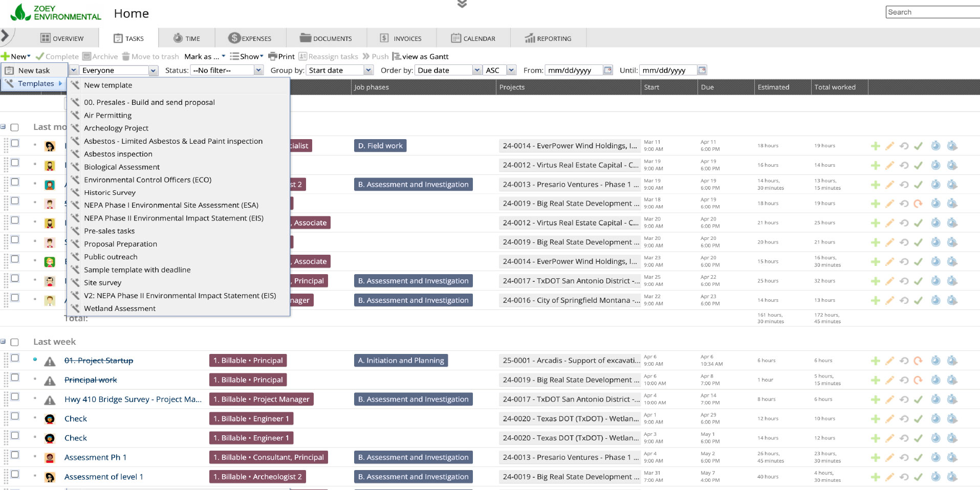Select checkbox for 01. Project Startup task
Screen dimensions: 980x490
click(x=15, y=358)
